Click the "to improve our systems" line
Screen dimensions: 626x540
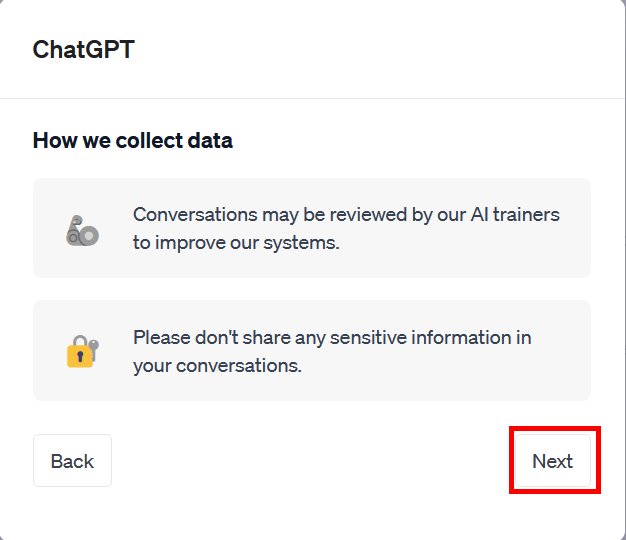click(x=236, y=242)
